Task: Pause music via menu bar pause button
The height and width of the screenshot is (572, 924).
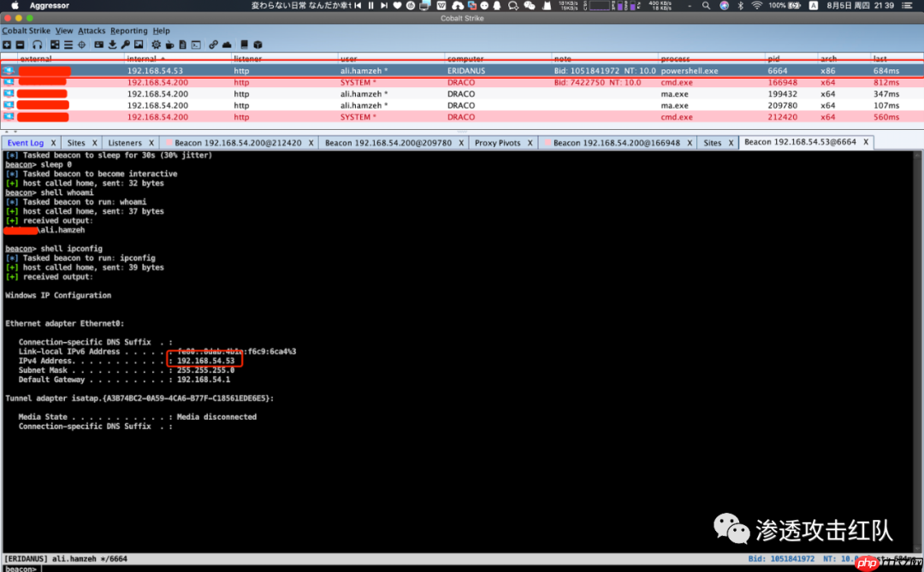Action: 370,5
